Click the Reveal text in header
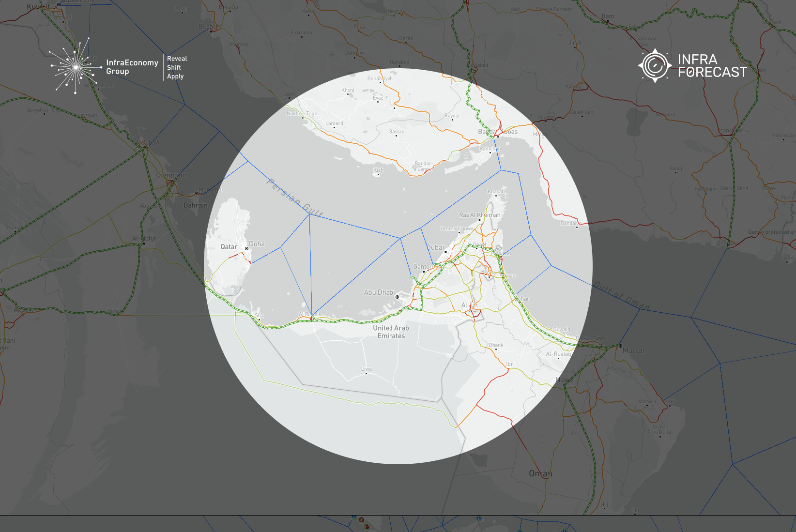 177,59
